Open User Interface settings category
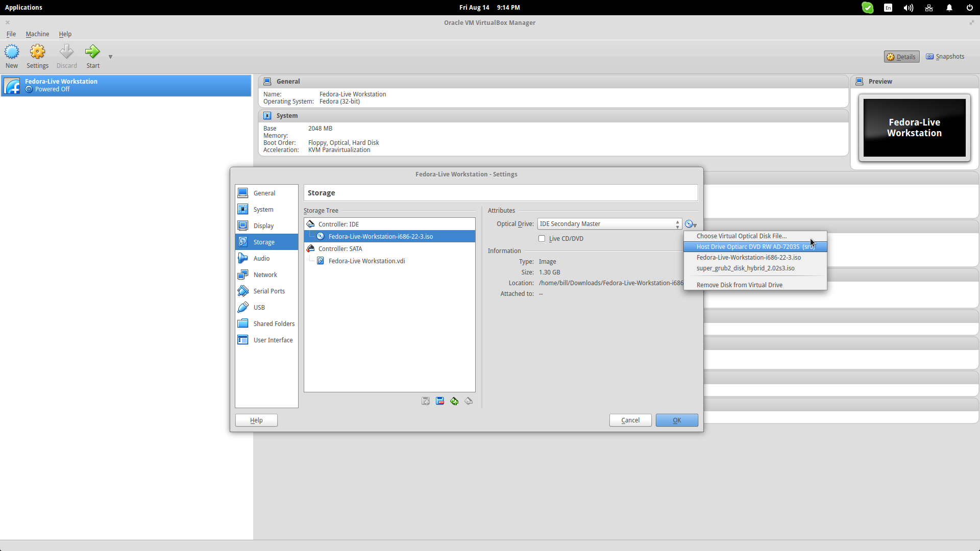This screenshot has width=980, height=551. pos(266,340)
